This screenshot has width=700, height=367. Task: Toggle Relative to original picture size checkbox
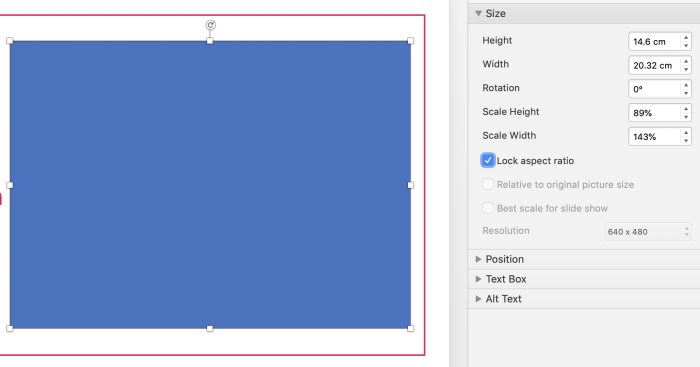pos(488,184)
